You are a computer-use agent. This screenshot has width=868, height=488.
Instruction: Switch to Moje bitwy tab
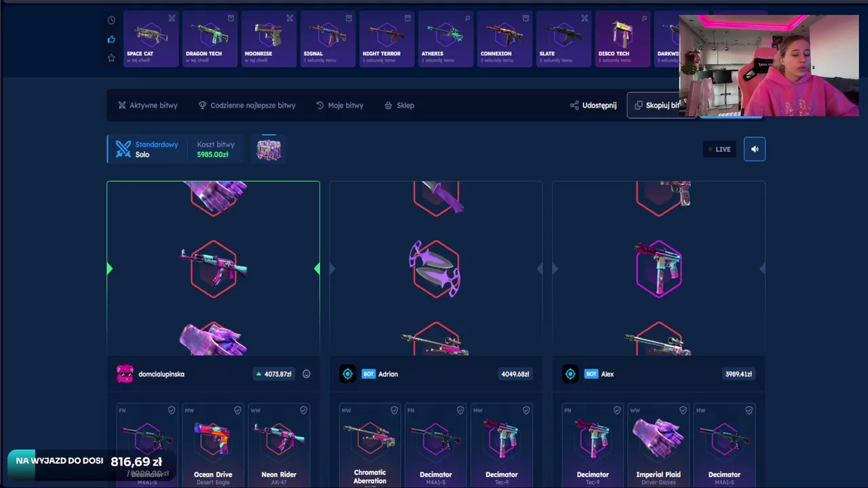pos(340,105)
